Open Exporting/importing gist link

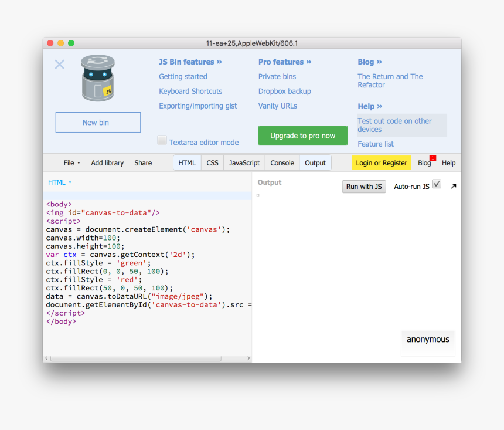198,106
